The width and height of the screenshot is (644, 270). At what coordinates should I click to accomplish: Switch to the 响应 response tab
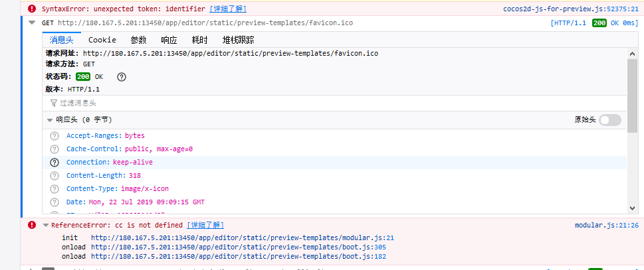click(x=169, y=40)
